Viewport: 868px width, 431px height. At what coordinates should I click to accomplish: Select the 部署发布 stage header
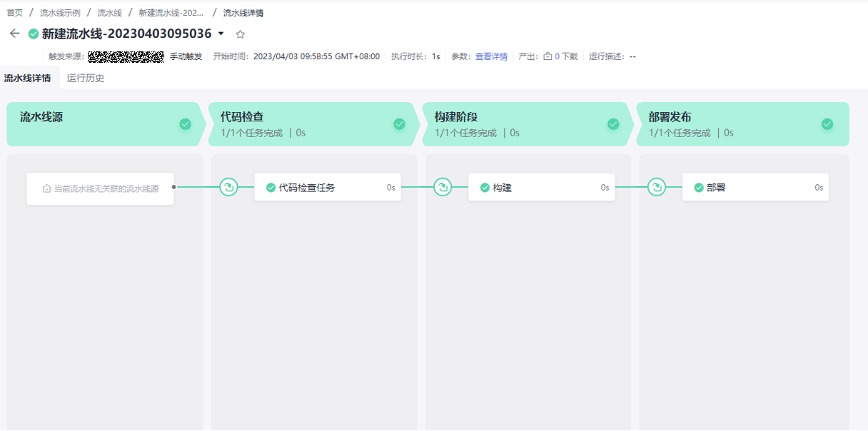tap(742, 124)
